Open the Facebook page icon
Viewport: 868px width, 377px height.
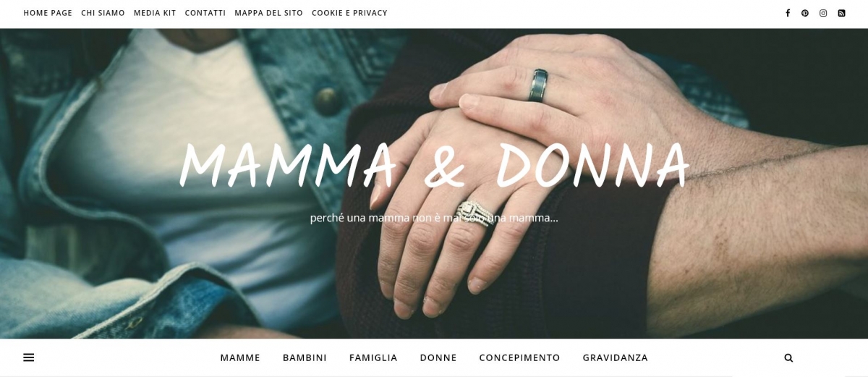tap(788, 13)
